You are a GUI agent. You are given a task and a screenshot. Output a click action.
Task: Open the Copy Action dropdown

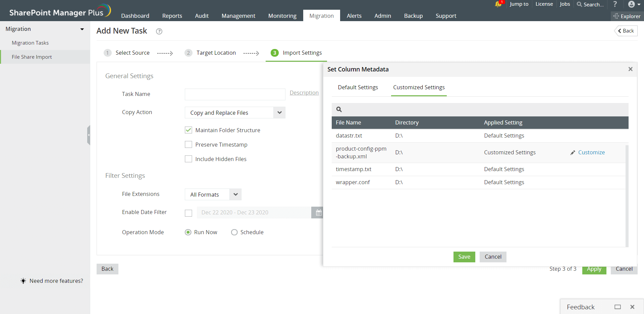coord(279,113)
